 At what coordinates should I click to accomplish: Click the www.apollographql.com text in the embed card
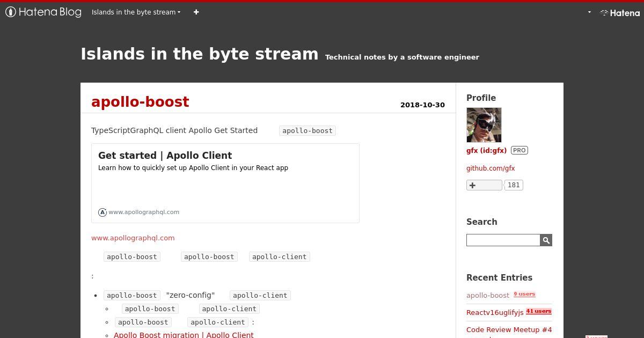pyautogui.click(x=144, y=212)
